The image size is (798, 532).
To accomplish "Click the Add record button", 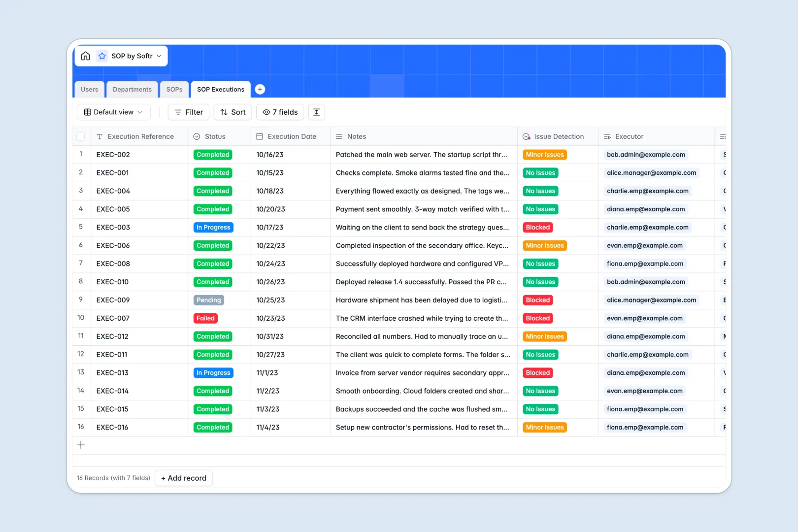I will tap(183, 478).
